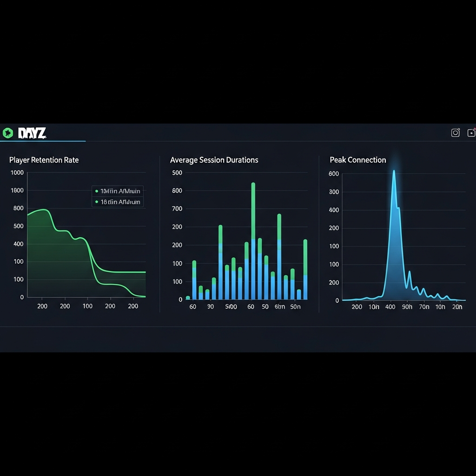The image size is (476, 476).
Task: Click the Average Session Durations title
Action: 214,160
